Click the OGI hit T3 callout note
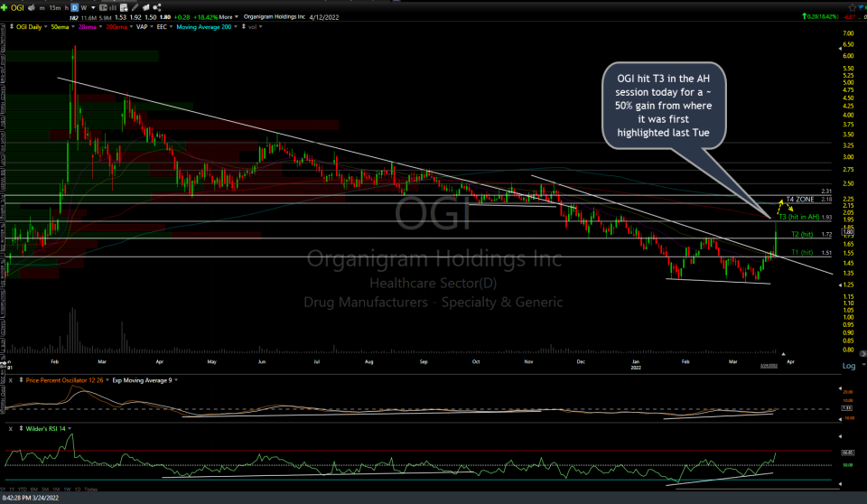This screenshot has width=867, height=504. click(x=664, y=106)
